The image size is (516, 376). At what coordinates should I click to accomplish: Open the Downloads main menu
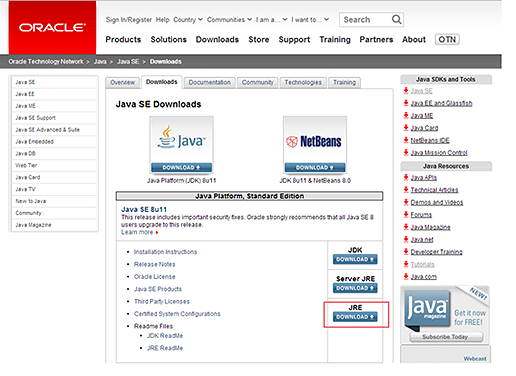pos(217,39)
